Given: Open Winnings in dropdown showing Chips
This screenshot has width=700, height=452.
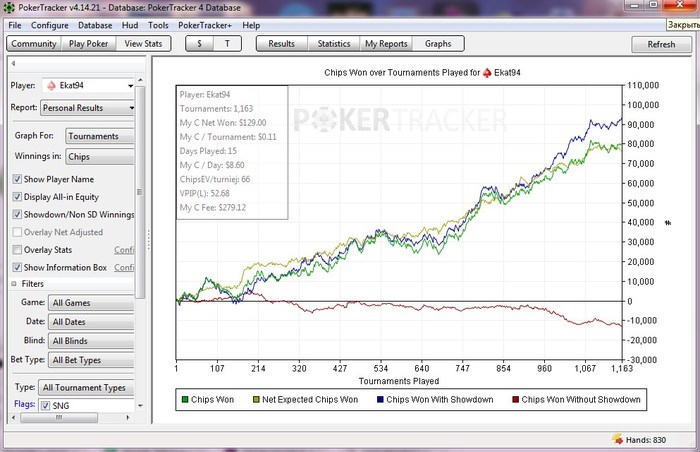Looking at the screenshot, I should 100,157.
